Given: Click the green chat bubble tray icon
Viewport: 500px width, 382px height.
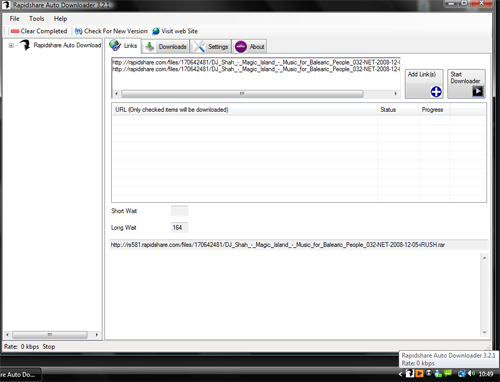Looking at the screenshot, I should (x=448, y=373).
